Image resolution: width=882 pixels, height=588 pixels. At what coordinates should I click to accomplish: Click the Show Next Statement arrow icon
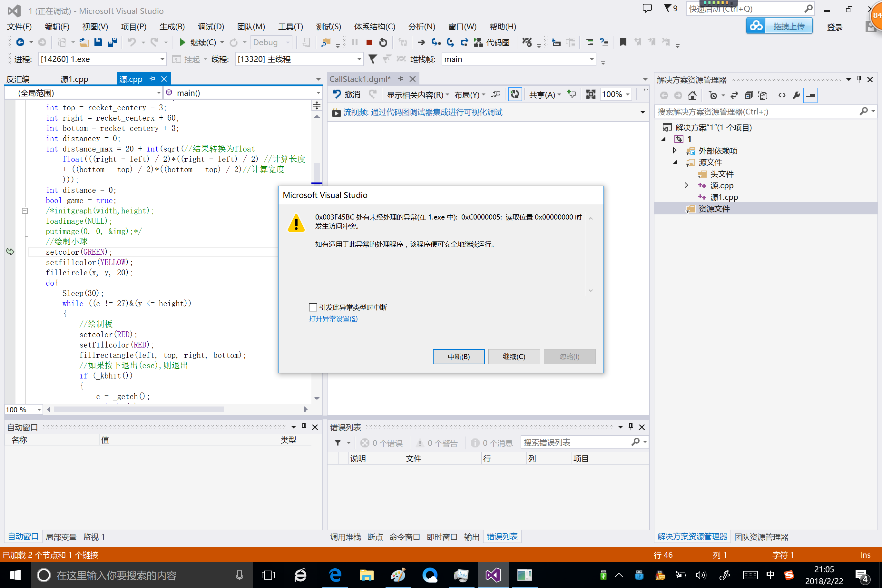click(422, 42)
